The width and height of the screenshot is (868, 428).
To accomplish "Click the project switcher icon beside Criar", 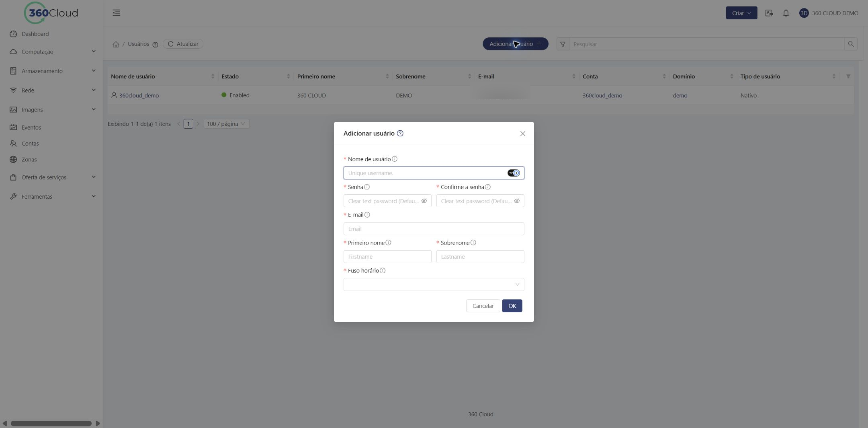I will pyautogui.click(x=769, y=13).
